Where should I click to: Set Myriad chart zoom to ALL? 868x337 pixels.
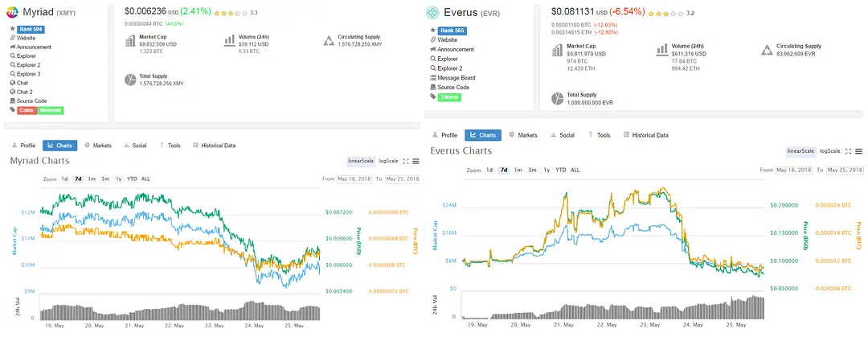[x=145, y=179]
